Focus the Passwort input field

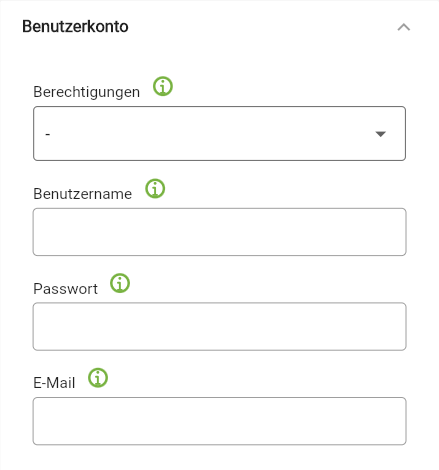(219, 326)
